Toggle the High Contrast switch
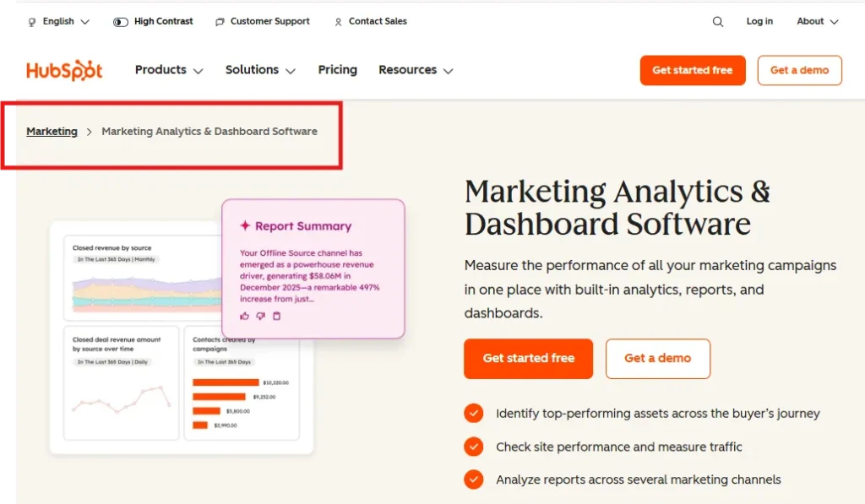This screenshot has height=504, width=865. click(x=120, y=21)
